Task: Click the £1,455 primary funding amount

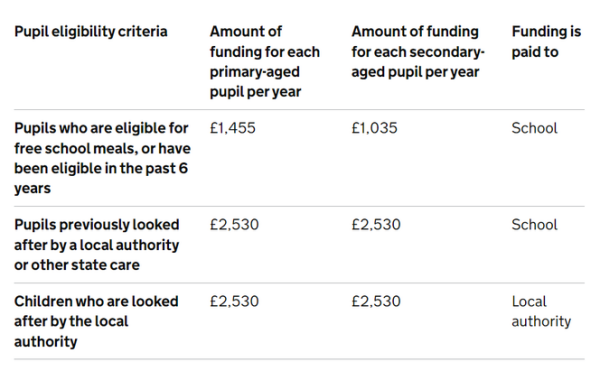Action: (x=232, y=128)
